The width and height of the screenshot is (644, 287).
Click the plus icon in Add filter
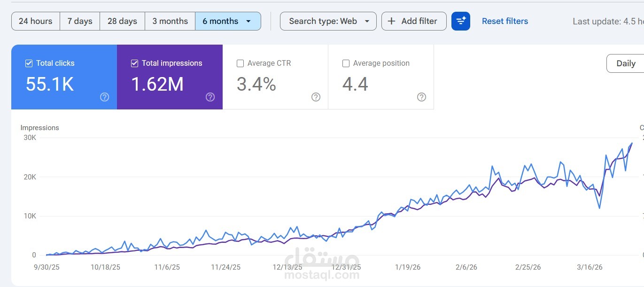(391, 21)
